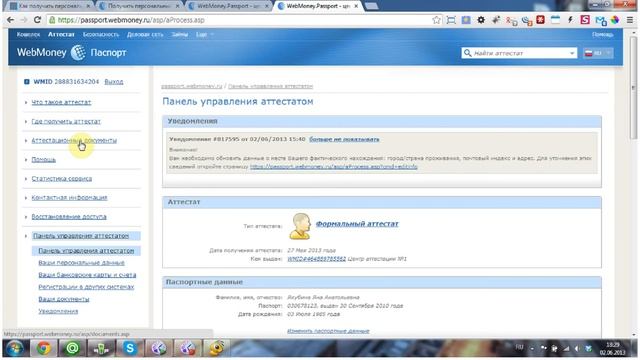Open Chrome from the taskbar
640x360 pixels.
44,348
